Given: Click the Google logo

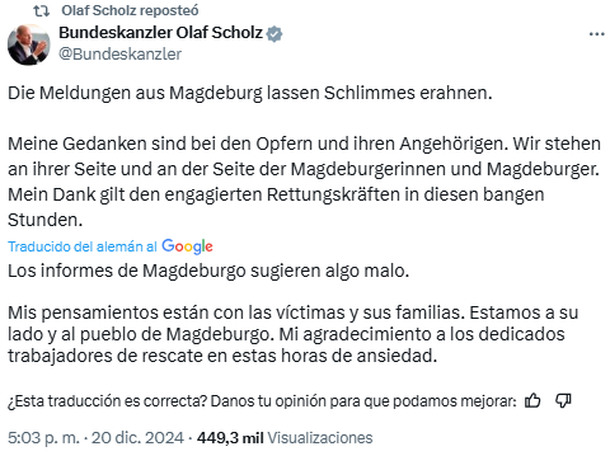Looking at the screenshot, I should pos(187,246).
